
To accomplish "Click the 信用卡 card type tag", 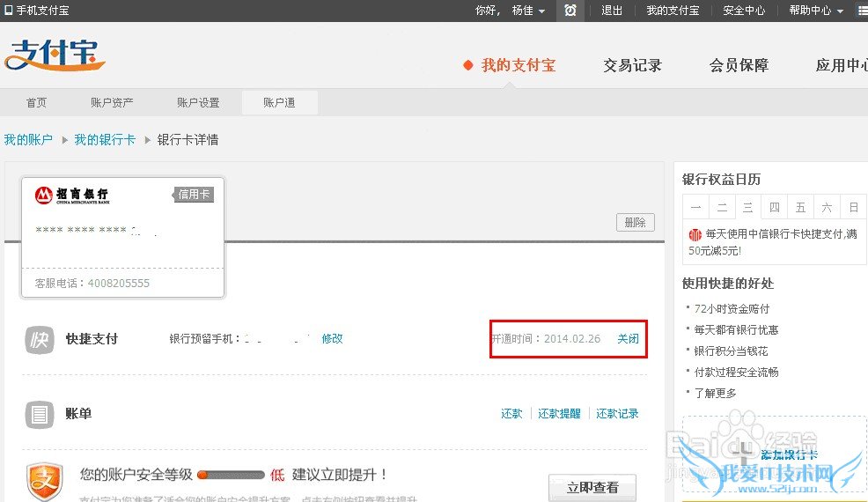I will click(x=194, y=195).
